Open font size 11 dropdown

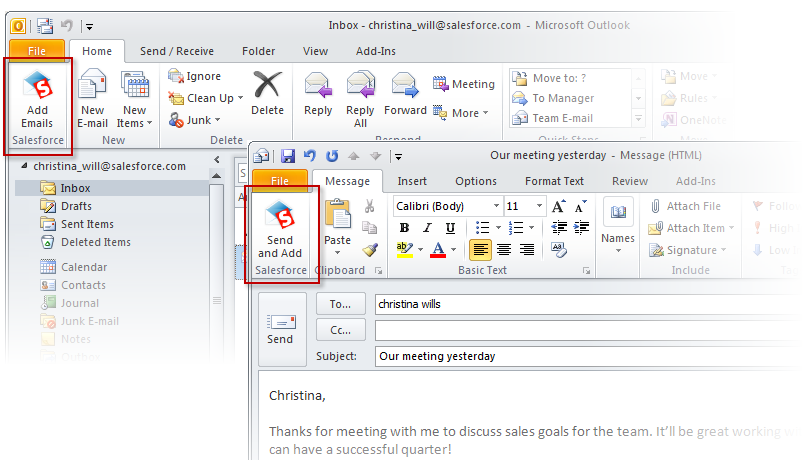click(x=539, y=206)
